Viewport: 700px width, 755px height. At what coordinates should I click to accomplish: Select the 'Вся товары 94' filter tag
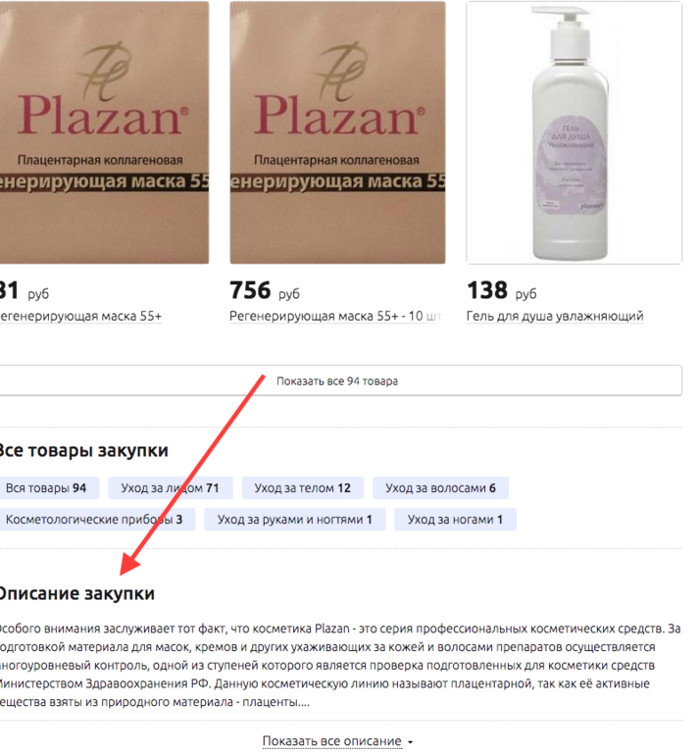[x=50, y=488]
